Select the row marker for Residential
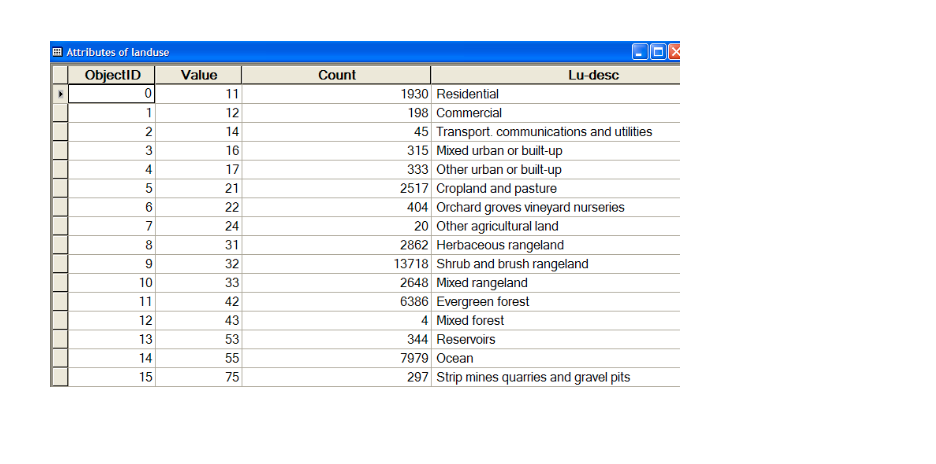 coord(60,94)
